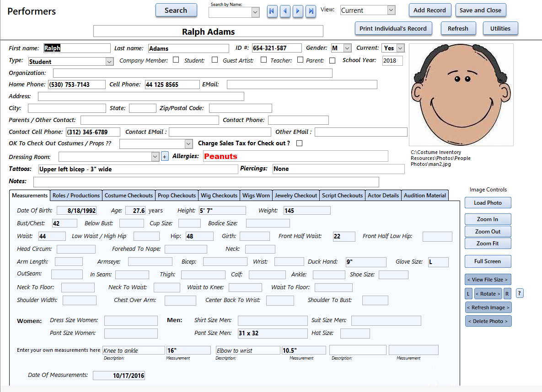Click the plus button beside Dressing Room
Viewport: 542px width, 392px height.
pos(165,157)
